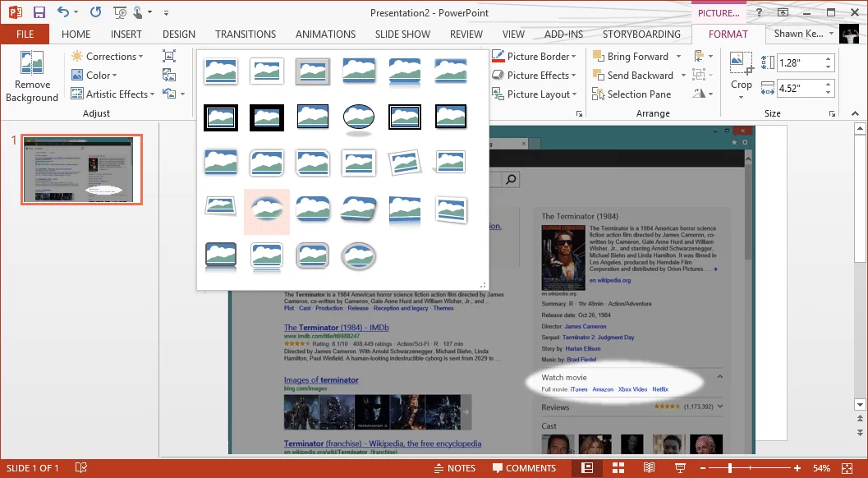
Task: Click Remove Background button
Action: click(x=32, y=77)
